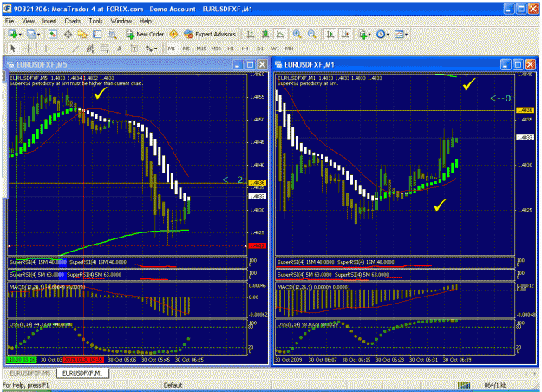Select the H1 timeframe button

click(231, 49)
